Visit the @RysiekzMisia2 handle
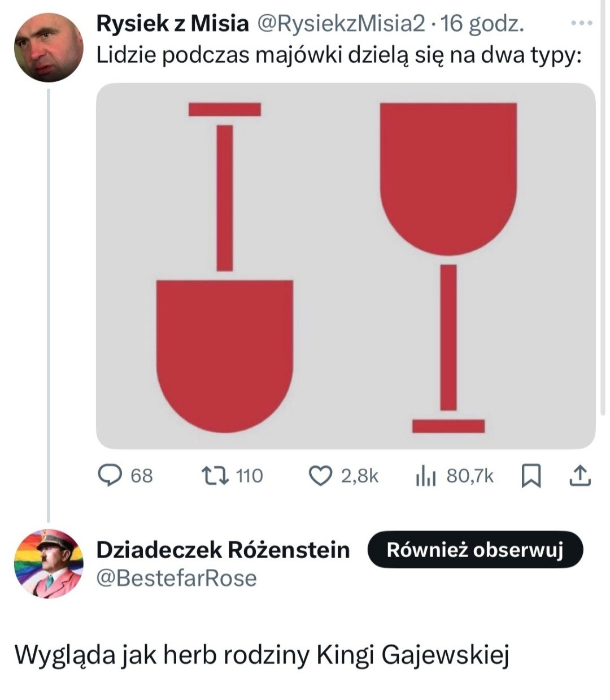This screenshot has height=700, width=610. (x=341, y=24)
